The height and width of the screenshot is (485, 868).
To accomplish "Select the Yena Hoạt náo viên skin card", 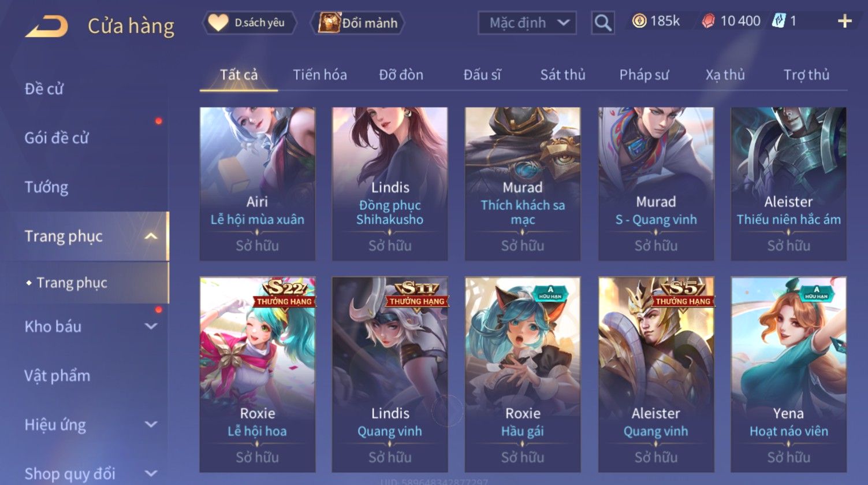I will point(788,375).
